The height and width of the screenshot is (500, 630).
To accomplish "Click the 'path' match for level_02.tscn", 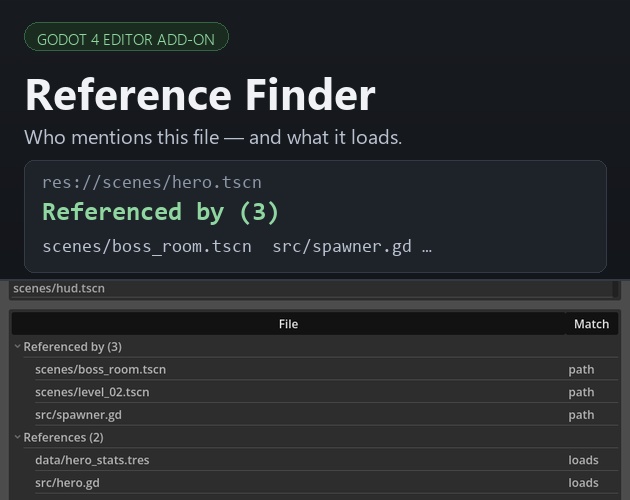I will (x=581, y=392).
